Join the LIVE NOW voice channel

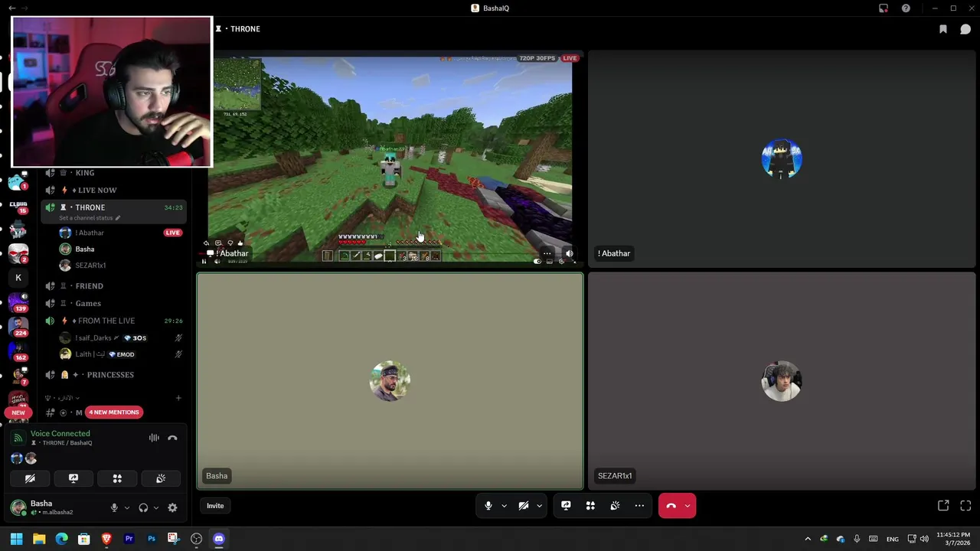click(x=113, y=190)
